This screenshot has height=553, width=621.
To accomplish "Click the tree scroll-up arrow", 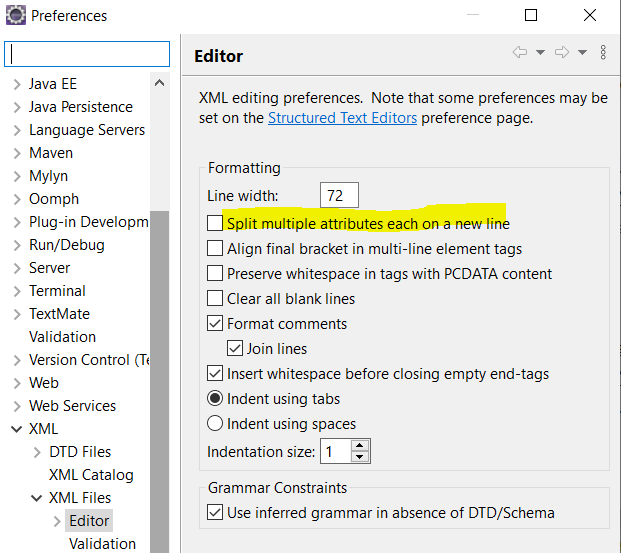I will pyautogui.click(x=160, y=83).
